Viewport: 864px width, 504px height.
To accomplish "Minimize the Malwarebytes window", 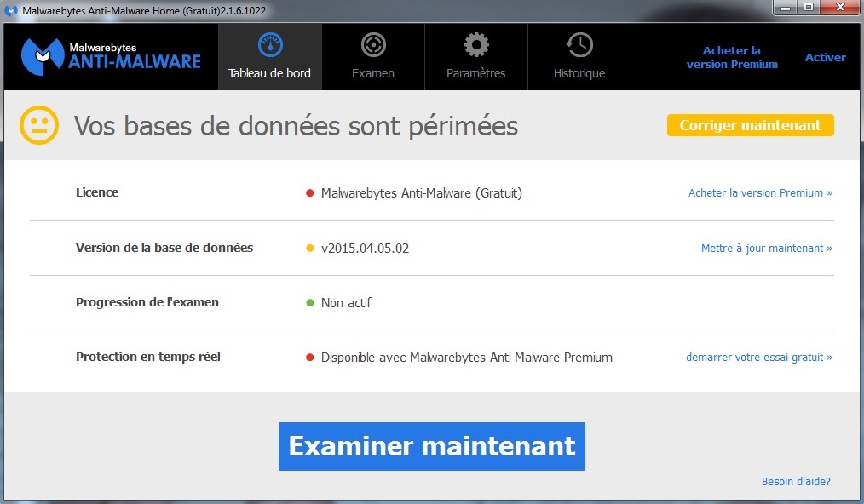I will click(786, 8).
